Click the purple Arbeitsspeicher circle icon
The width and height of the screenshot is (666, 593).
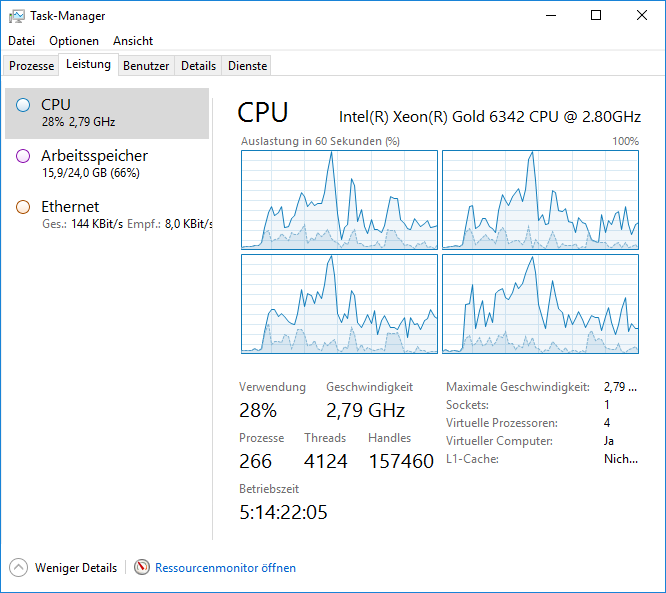[x=23, y=156]
